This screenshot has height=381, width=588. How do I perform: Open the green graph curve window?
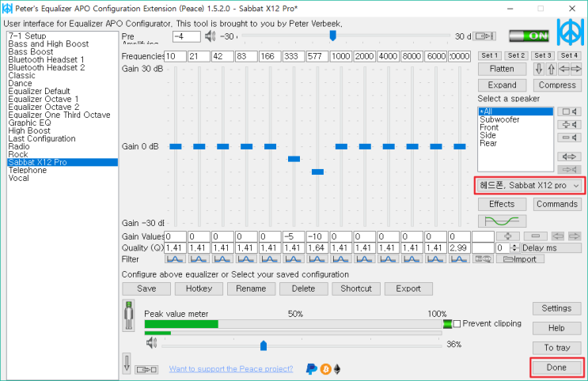pos(502,222)
